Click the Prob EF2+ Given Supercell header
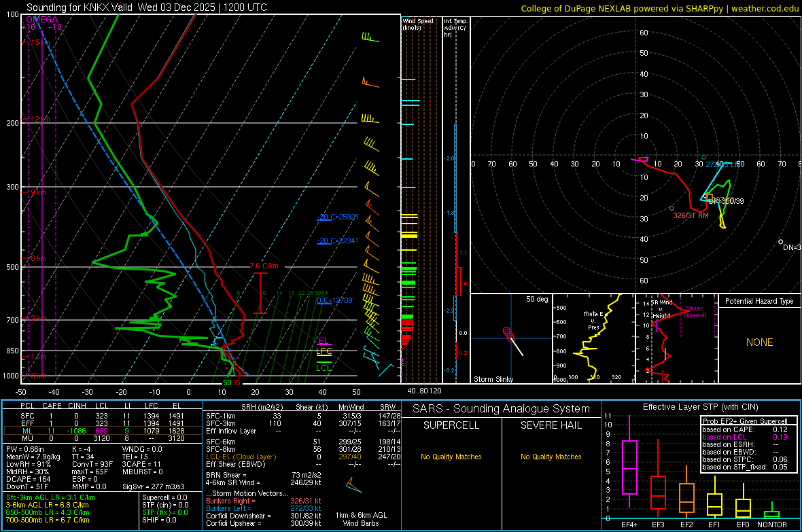The width and height of the screenshot is (802, 532). click(745, 421)
